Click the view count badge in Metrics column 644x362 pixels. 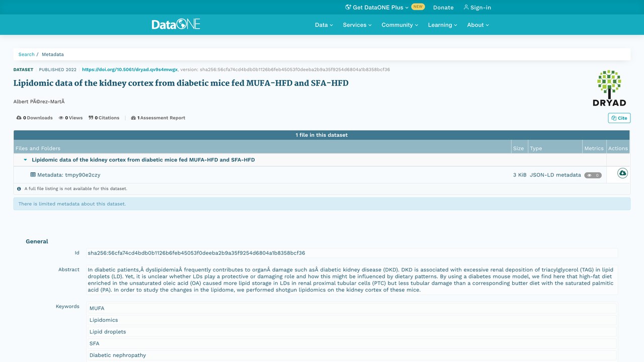(x=593, y=175)
